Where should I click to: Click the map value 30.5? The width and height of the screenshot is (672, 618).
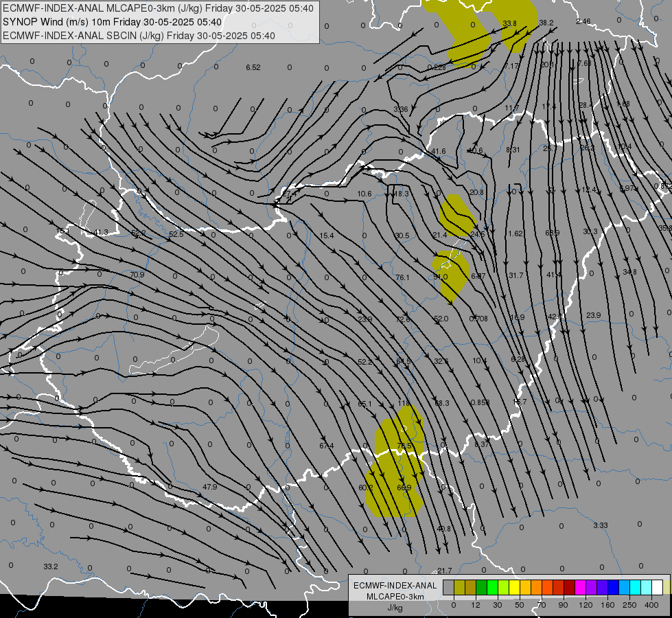pyautogui.click(x=402, y=236)
